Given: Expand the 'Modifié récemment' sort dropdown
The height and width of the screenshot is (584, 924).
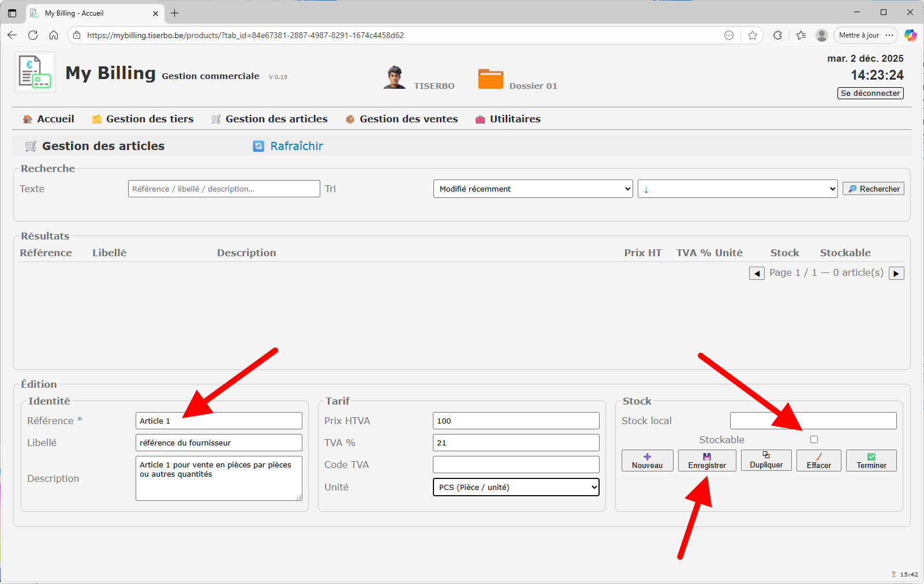Looking at the screenshot, I should [533, 189].
